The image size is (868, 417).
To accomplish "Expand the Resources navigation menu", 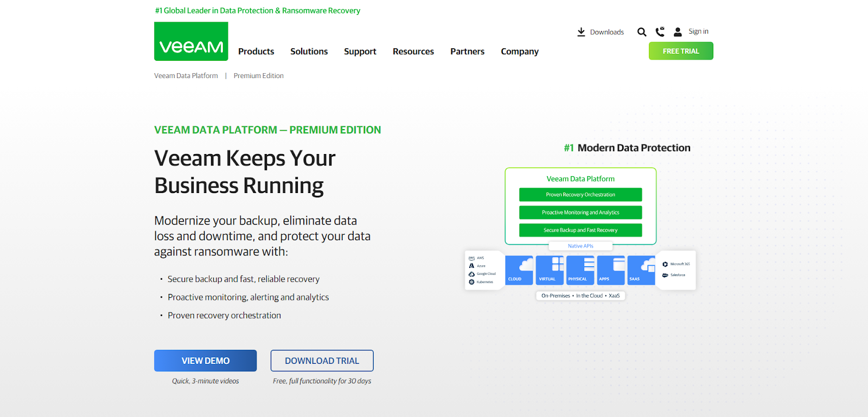I will tap(413, 52).
